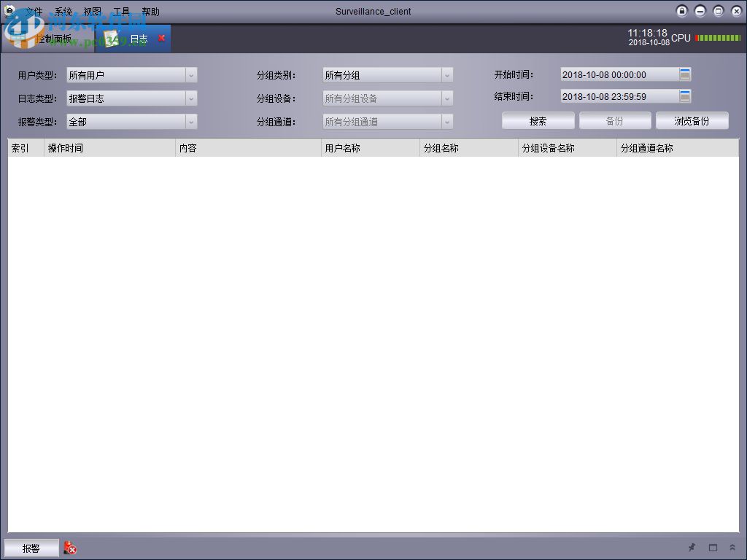Open the 分组通道 dropdown
The image size is (747, 560).
[x=388, y=122]
